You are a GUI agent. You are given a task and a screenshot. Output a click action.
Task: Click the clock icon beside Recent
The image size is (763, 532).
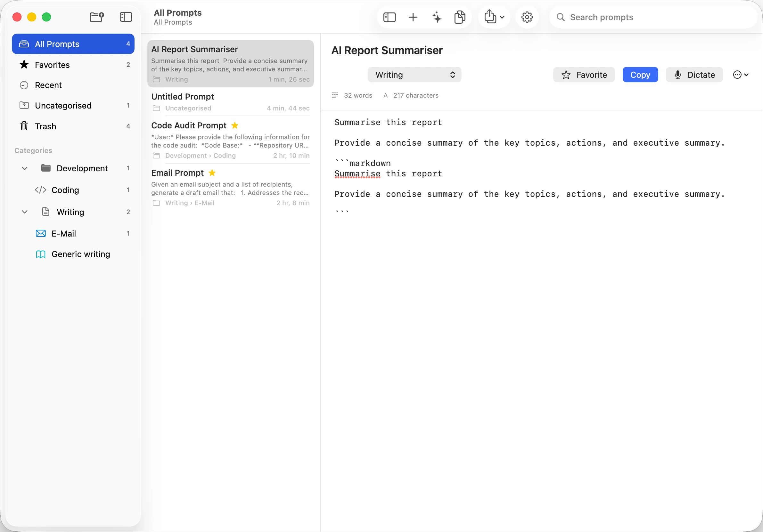point(24,85)
